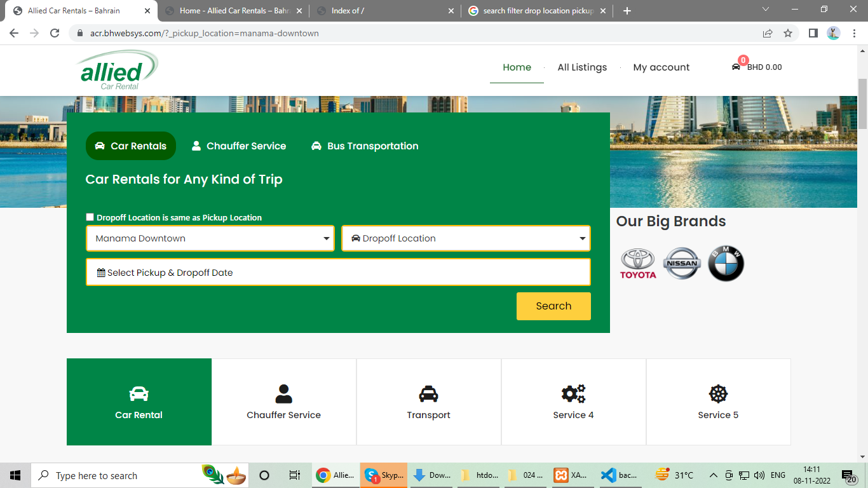Open the Manama Downtown pickup dropdown

pos(210,239)
